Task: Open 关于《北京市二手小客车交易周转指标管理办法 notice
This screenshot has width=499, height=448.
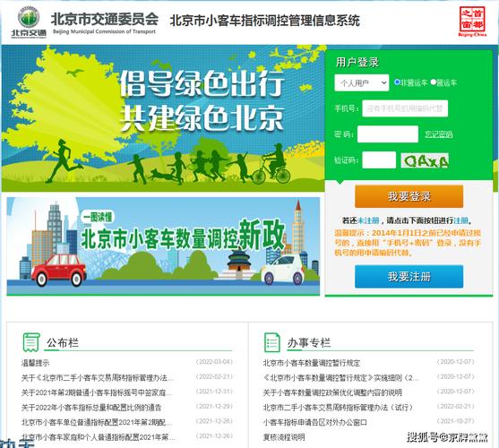Action: (x=98, y=378)
